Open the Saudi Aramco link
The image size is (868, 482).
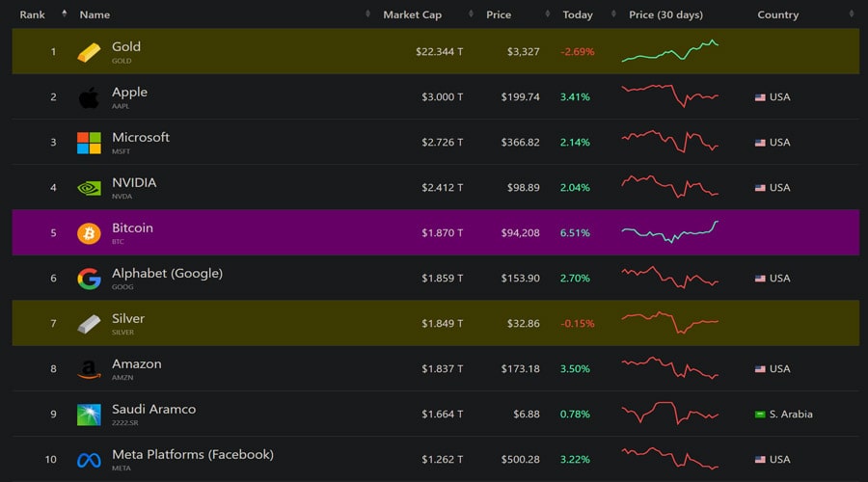[x=154, y=410]
